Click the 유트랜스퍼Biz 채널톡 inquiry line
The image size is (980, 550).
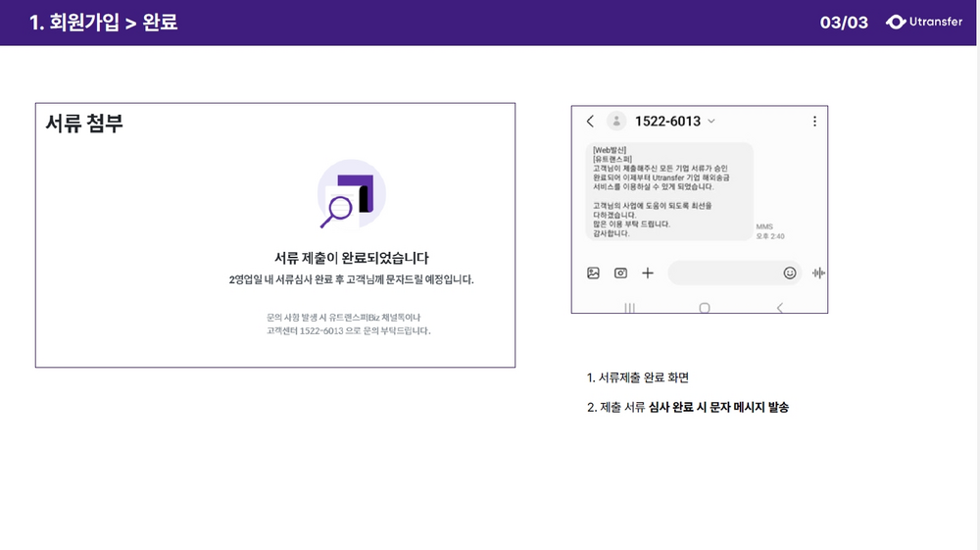[343, 318]
